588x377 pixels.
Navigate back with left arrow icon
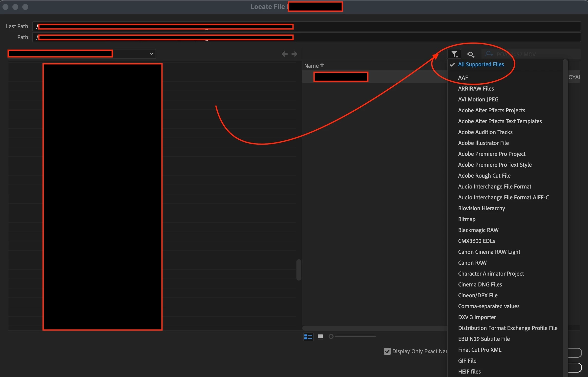[x=284, y=54]
